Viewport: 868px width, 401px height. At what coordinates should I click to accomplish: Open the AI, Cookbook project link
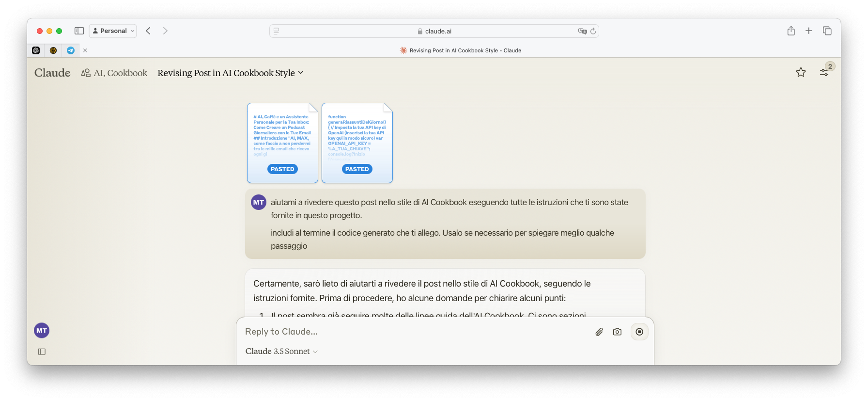pos(114,73)
